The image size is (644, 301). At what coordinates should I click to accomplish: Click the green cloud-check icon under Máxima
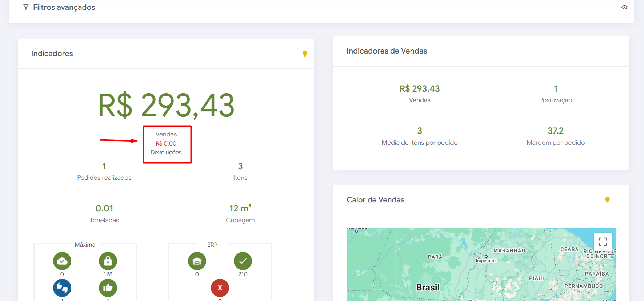[x=62, y=261]
